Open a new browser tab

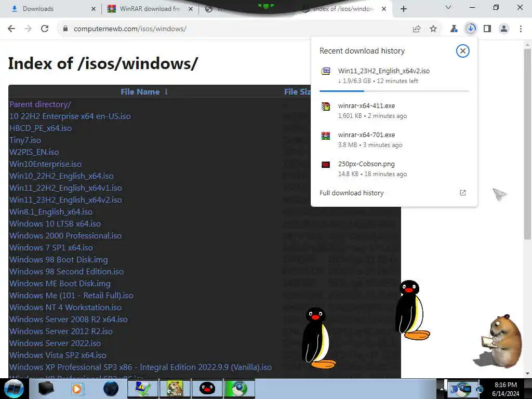point(403,9)
